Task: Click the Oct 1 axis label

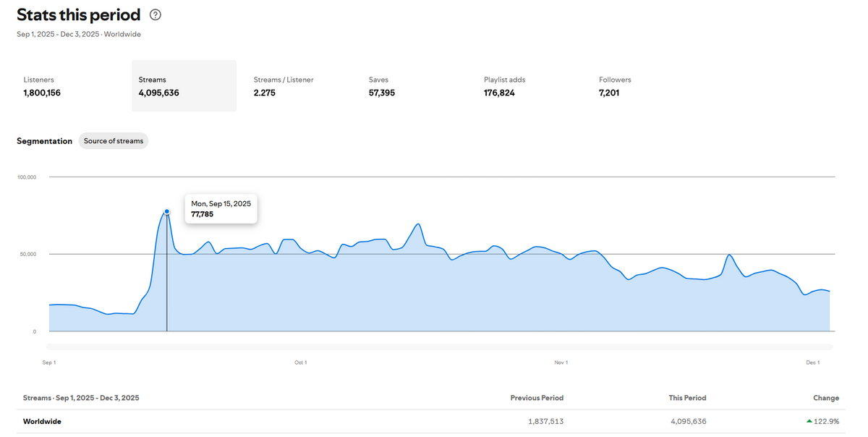Action: [301, 362]
